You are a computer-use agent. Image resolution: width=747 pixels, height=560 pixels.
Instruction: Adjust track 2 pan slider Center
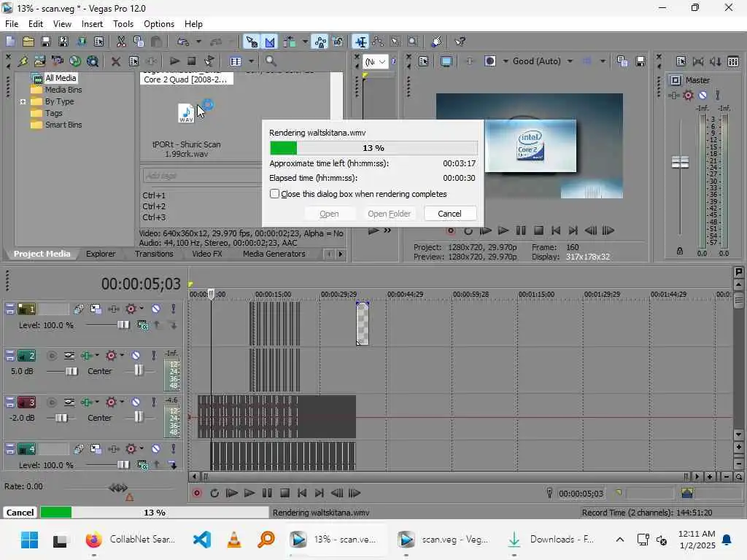click(x=138, y=370)
